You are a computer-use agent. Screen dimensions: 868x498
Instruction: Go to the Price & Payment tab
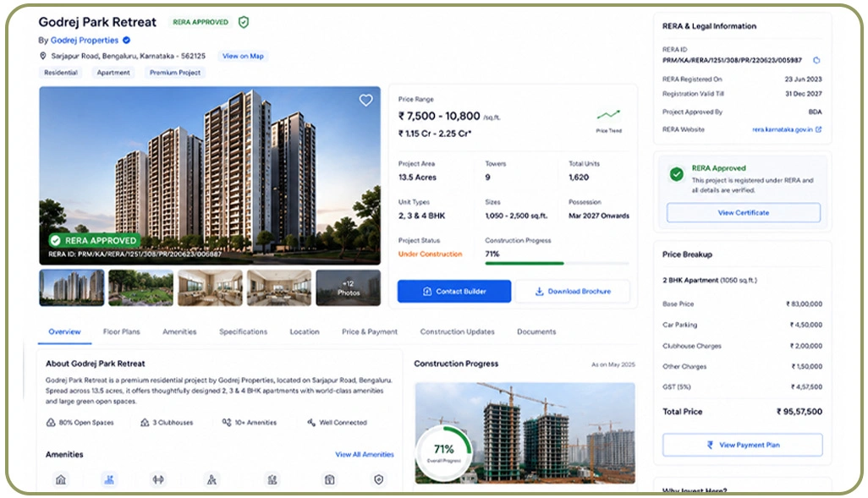[369, 331]
